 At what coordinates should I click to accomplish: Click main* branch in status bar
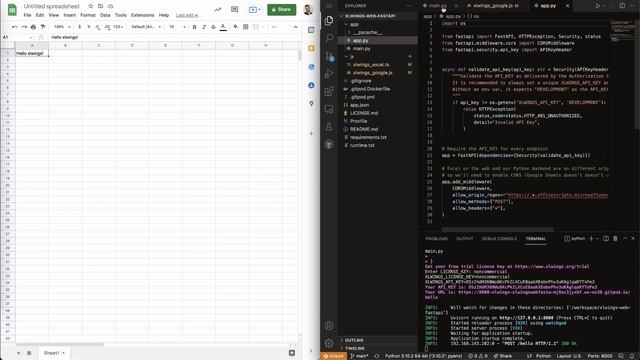[359, 356]
